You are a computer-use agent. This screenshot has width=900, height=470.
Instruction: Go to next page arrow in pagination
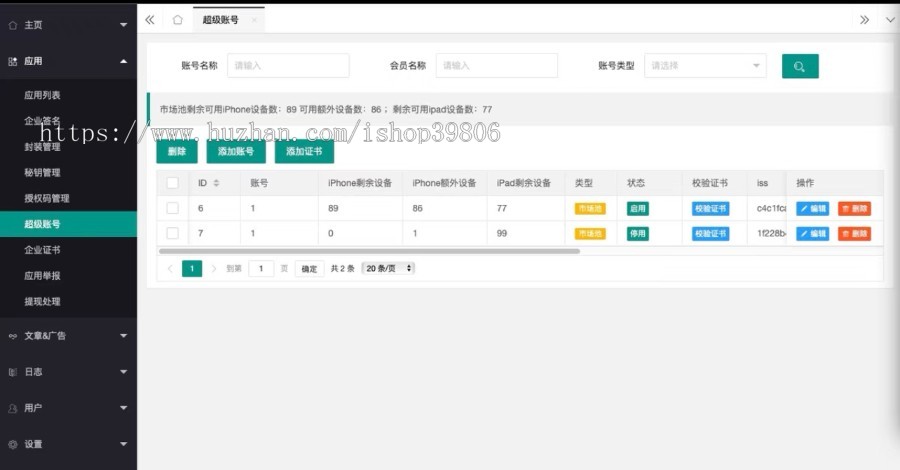pos(213,269)
